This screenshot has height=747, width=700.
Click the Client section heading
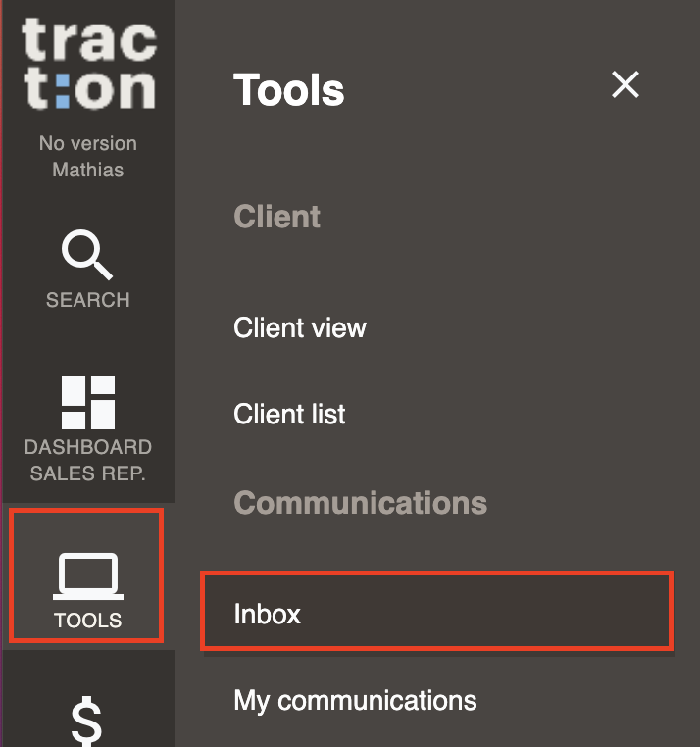276,217
